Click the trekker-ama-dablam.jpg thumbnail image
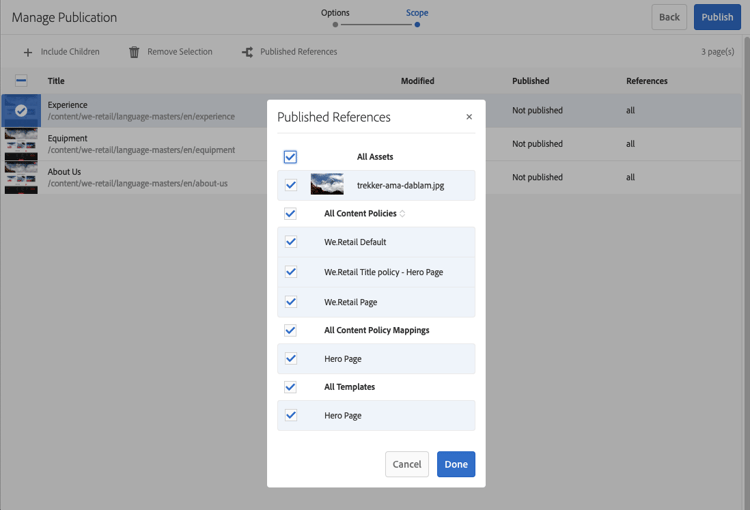 [327, 184]
